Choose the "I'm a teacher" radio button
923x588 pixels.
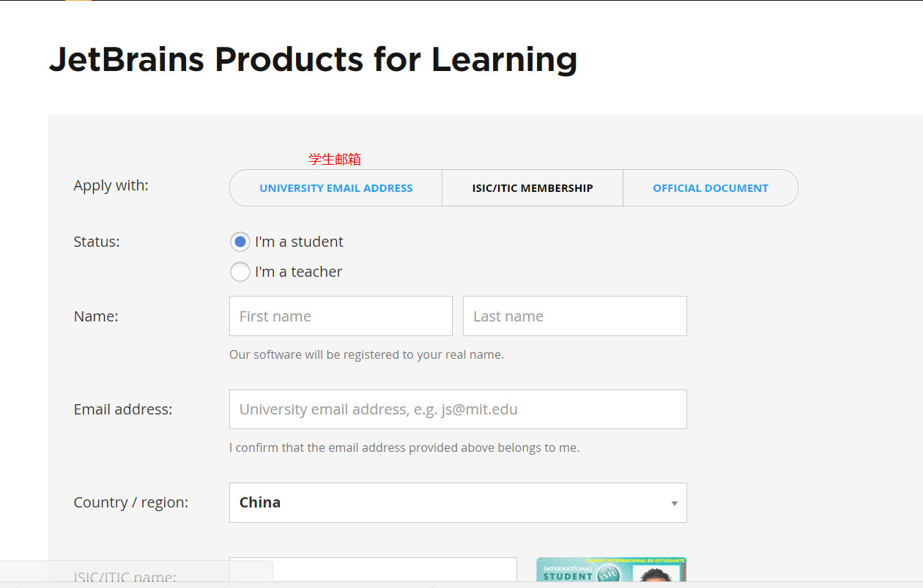click(x=240, y=272)
